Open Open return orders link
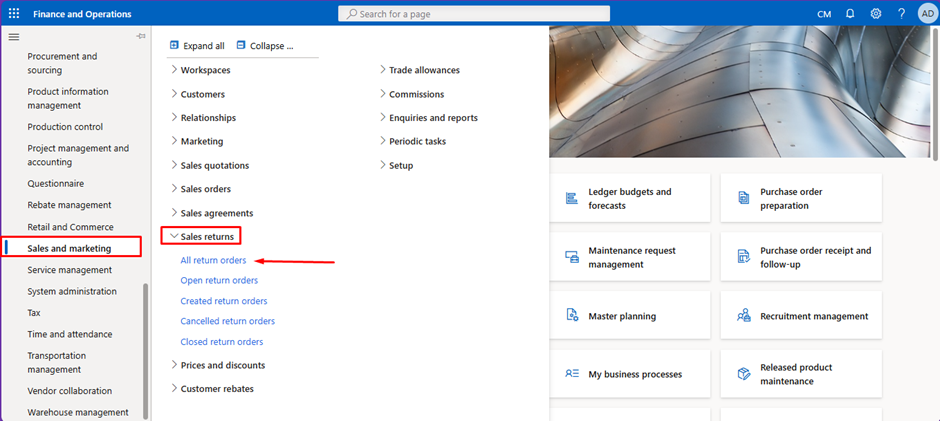The image size is (940, 421). click(x=219, y=280)
